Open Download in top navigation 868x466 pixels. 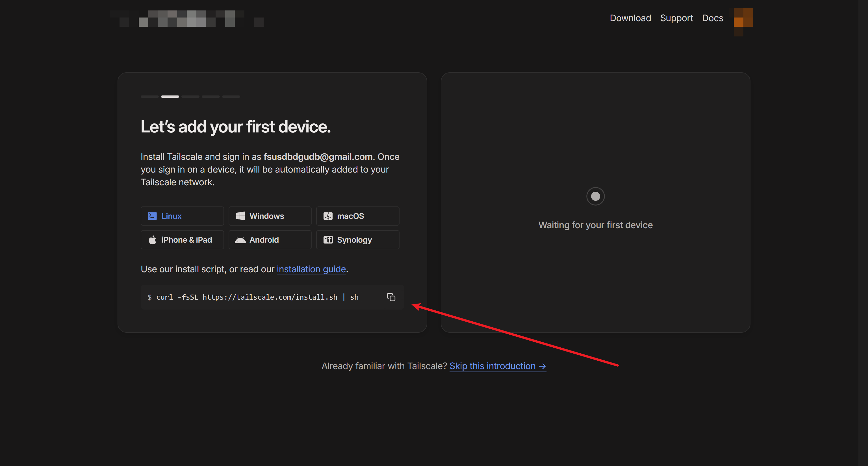point(630,18)
